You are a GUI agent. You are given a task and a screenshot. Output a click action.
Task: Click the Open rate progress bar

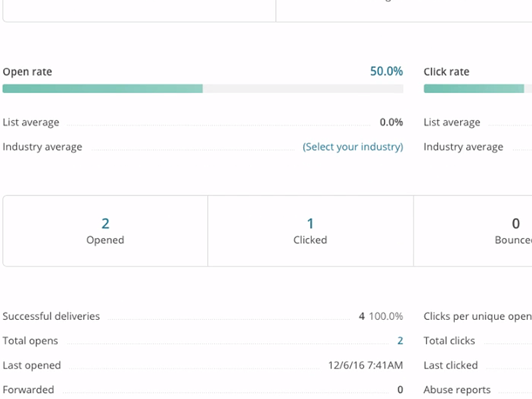pos(203,88)
